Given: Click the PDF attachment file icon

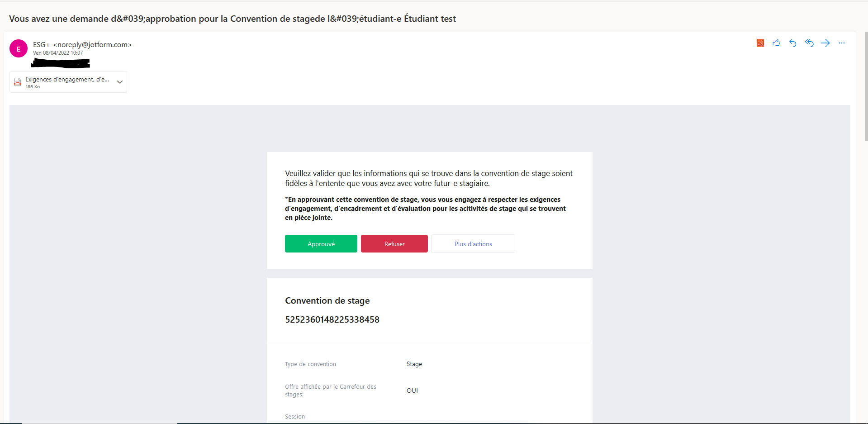Looking at the screenshot, I should point(18,82).
